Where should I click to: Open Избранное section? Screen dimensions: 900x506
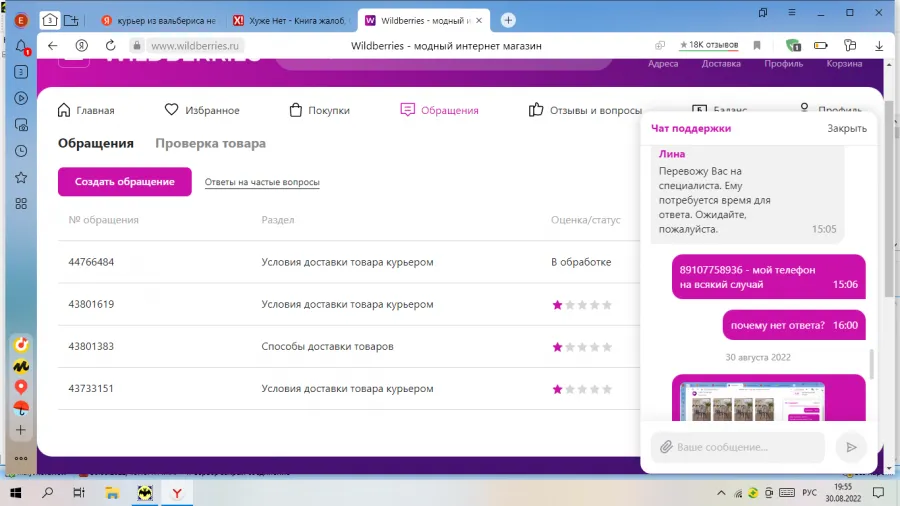[x=202, y=110]
